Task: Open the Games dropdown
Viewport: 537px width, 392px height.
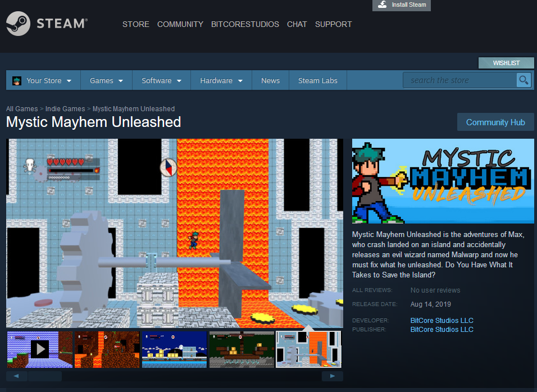Action: click(106, 80)
